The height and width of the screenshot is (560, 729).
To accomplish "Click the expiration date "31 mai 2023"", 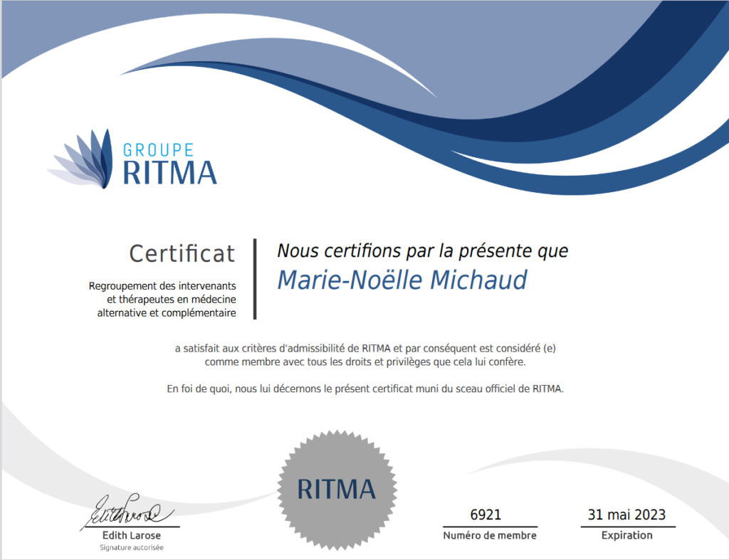I will pyautogui.click(x=626, y=514).
